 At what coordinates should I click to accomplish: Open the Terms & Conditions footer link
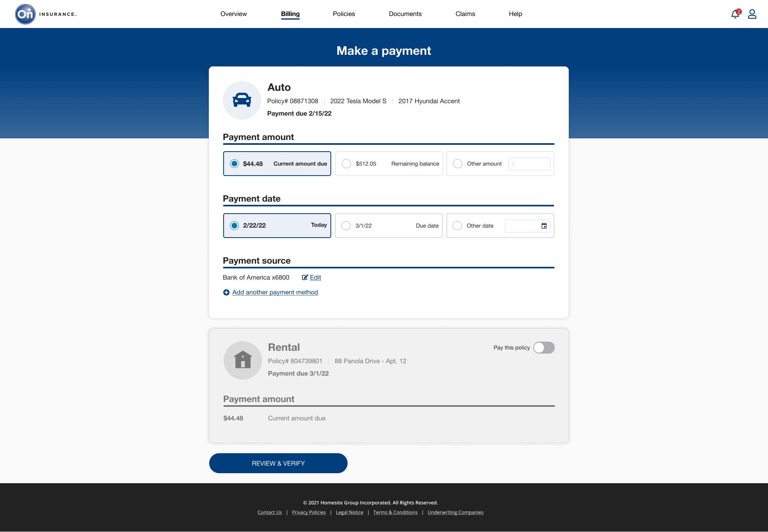coord(395,512)
